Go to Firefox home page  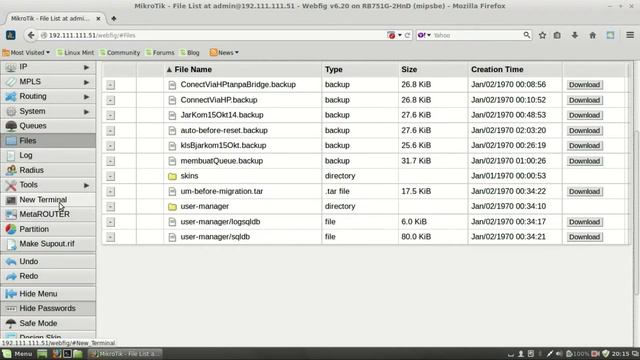click(x=593, y=36)
